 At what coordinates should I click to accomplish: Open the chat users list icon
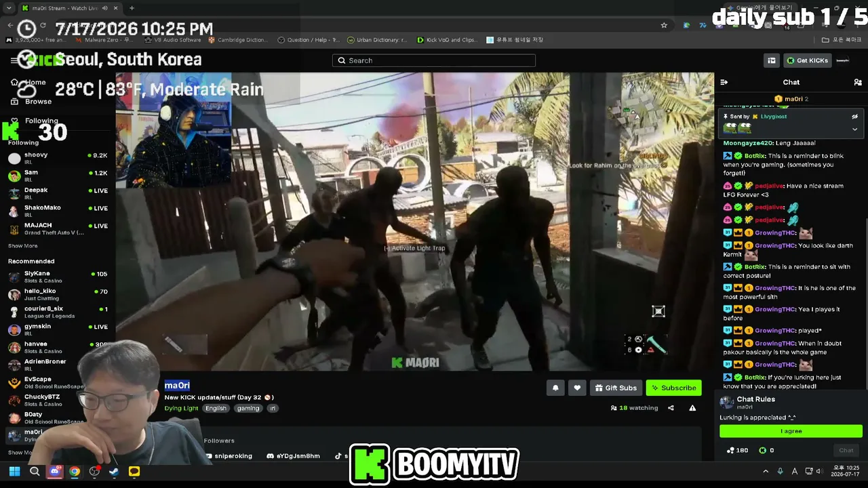click(858, 82)
